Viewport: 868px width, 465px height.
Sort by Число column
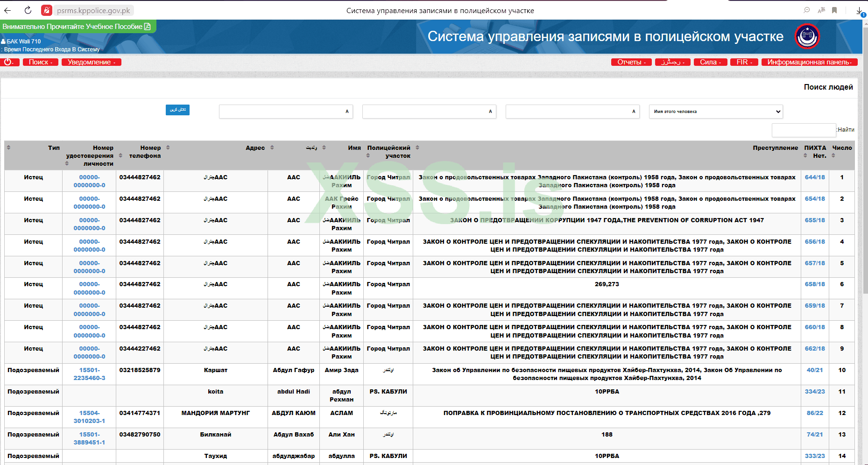[x=833, y=155]
